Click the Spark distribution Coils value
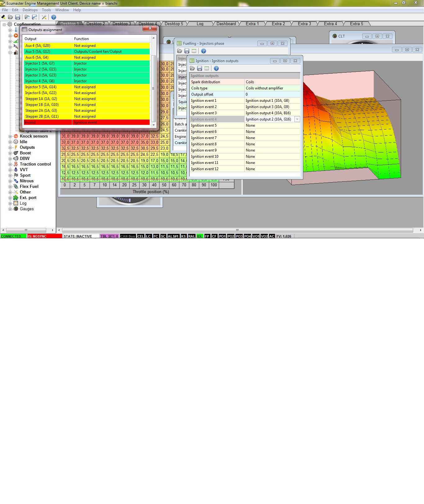The width and height of the screenshot is (424, 504). (x=272, y=82)
